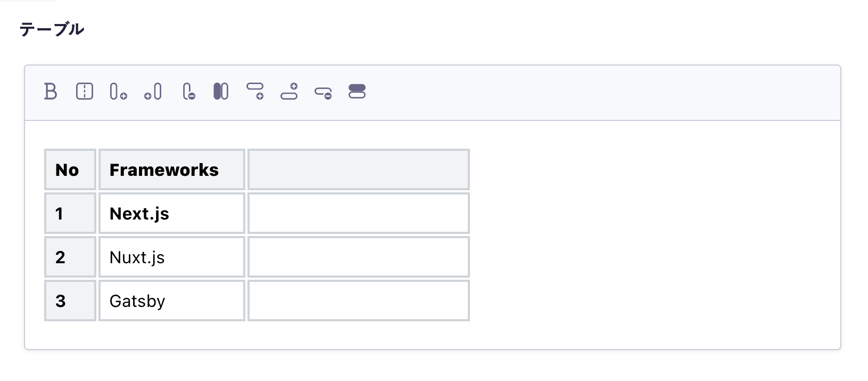Click the "Gatsby" table cell
868x381 pixels.
click(x=171, y=301)
